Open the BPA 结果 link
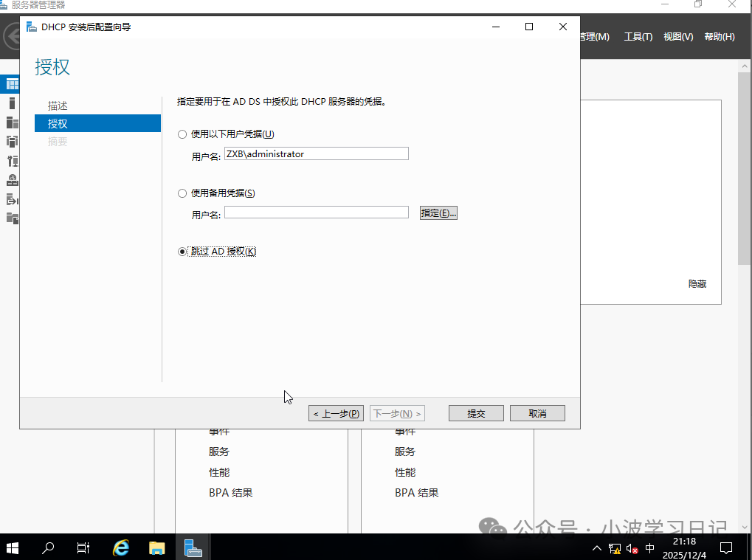 click(231, 492)
